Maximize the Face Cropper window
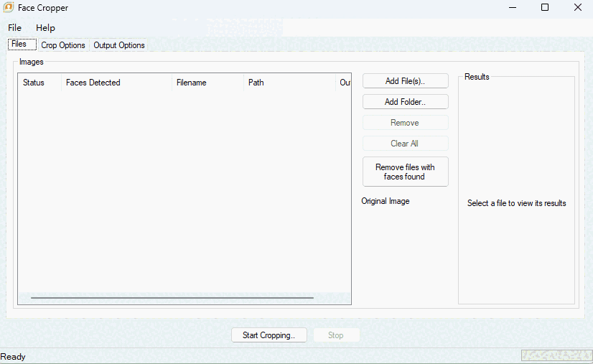Image resolution: width=593 pixels, height=364 pixels. coord(545,8)
